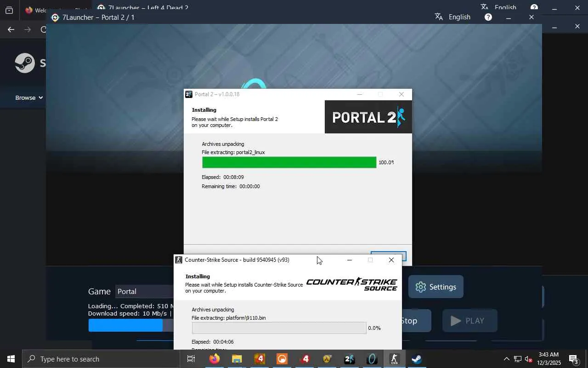The width and height of the screenshot is (588, 368).
Task: Click the Portal 2 taskbar icon
Action: [349, 359]
